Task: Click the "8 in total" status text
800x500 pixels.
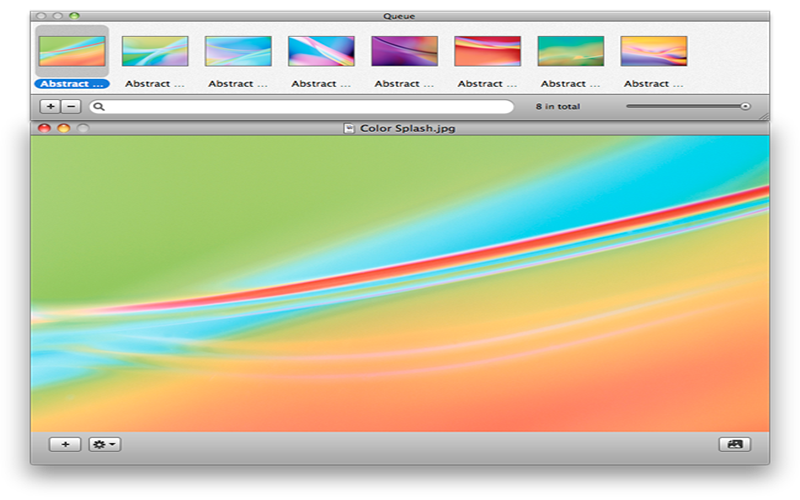Action: coord(558,107)
